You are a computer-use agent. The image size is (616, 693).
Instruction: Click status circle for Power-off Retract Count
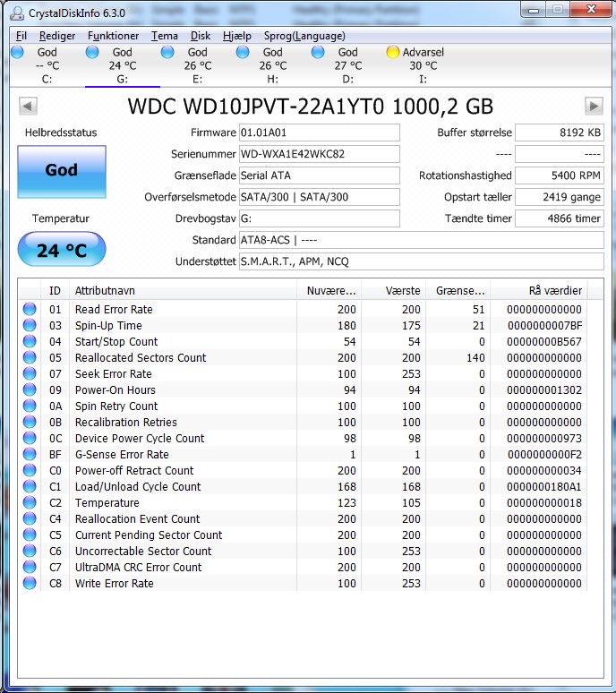30,470
